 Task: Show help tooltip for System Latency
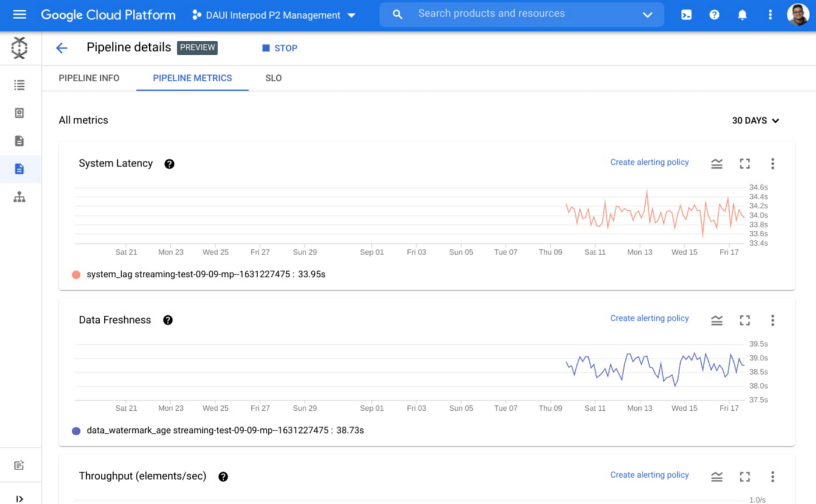170,164
